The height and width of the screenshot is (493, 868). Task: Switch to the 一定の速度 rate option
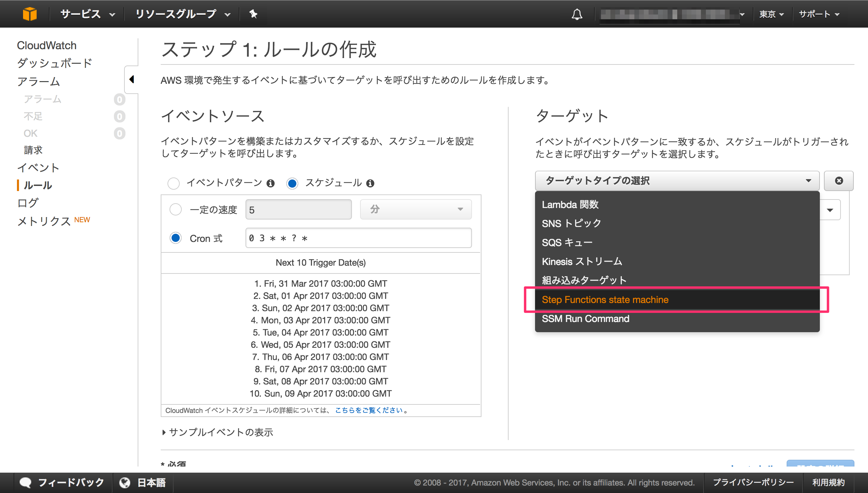point(176,209)
